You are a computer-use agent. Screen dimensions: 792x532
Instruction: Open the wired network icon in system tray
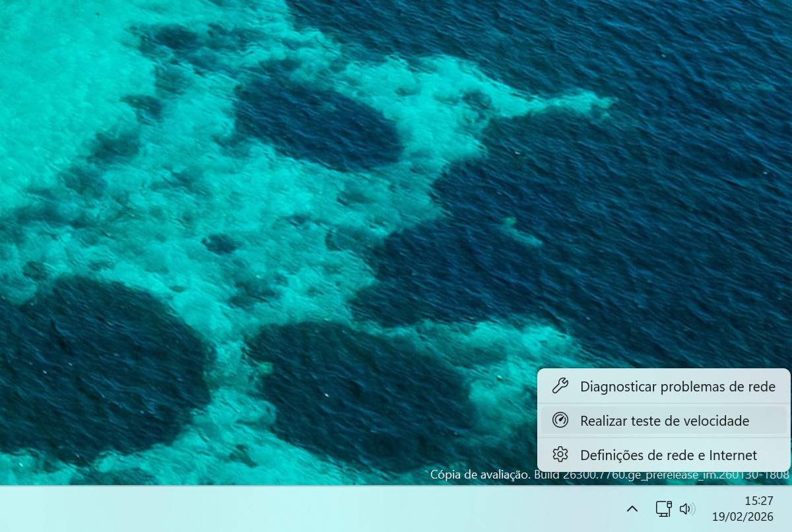[x=663, y=508]
